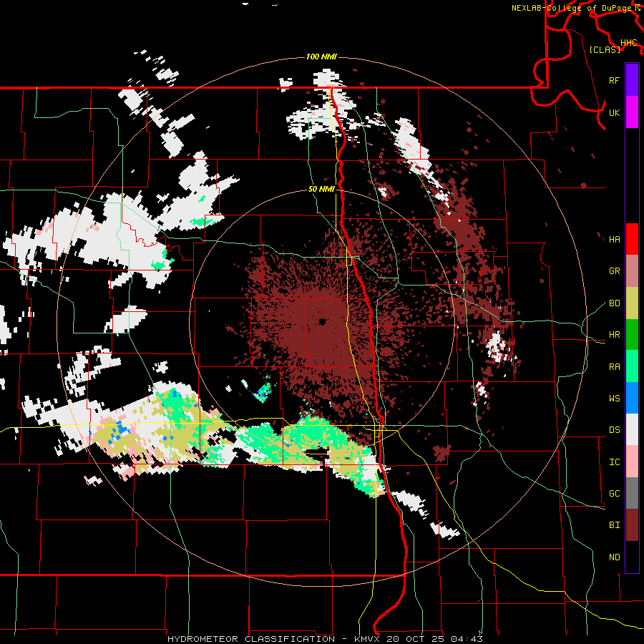This screenshot has width=644, height=644.
Task: Click the IC legend label
Action: point(615,462)
